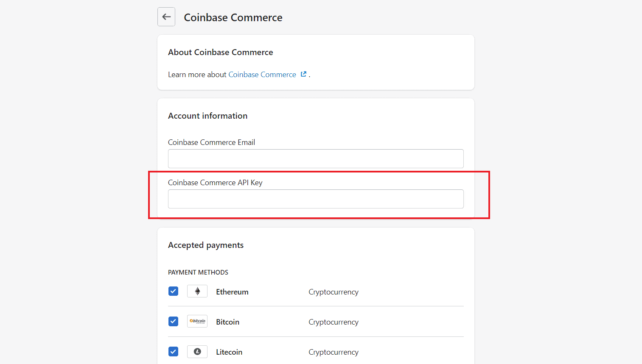
Task: Toggle the Litecoin payment checkbox
Action: pos(173,351)
